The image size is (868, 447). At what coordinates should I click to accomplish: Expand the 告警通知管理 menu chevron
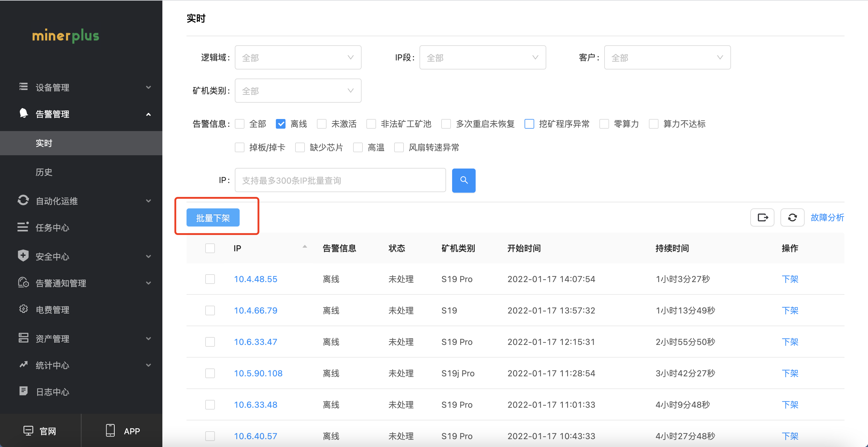click(148, 283)
